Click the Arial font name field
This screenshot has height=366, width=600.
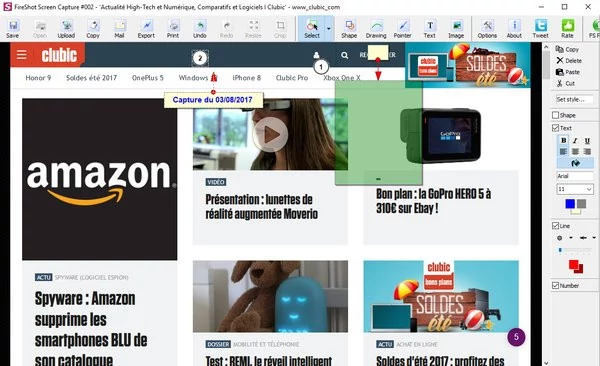click(575, 176)
